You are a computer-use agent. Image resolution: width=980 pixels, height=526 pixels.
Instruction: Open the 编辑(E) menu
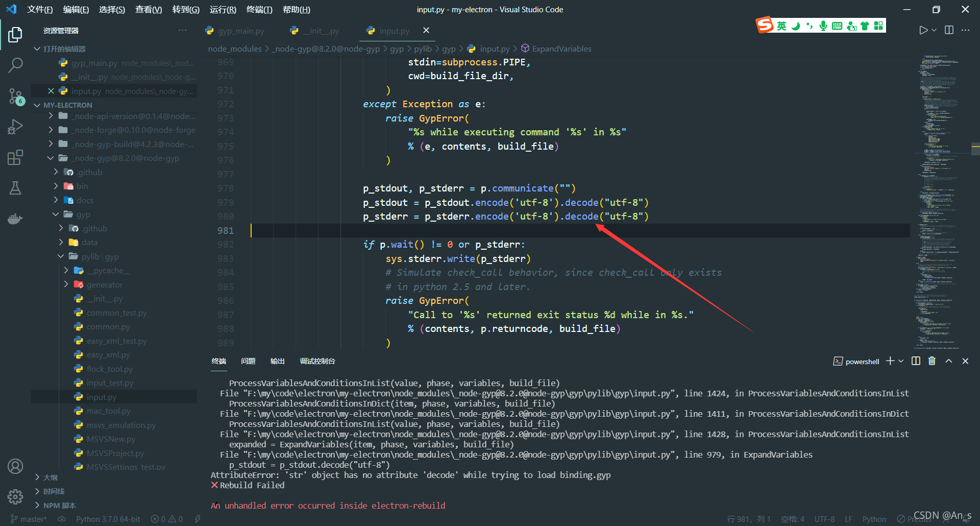76,9
